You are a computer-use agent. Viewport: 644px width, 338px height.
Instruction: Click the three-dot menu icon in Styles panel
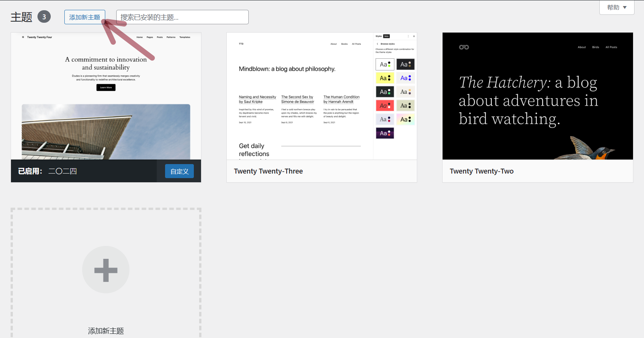click(408, 36)
